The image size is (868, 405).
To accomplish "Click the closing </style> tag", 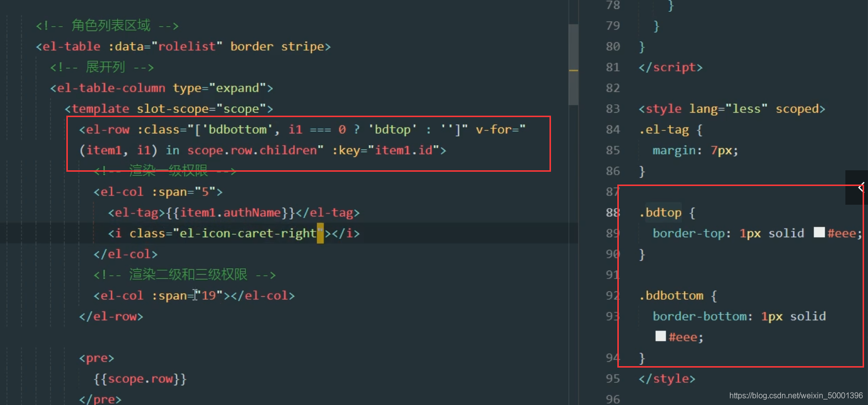I will [667, 379].
